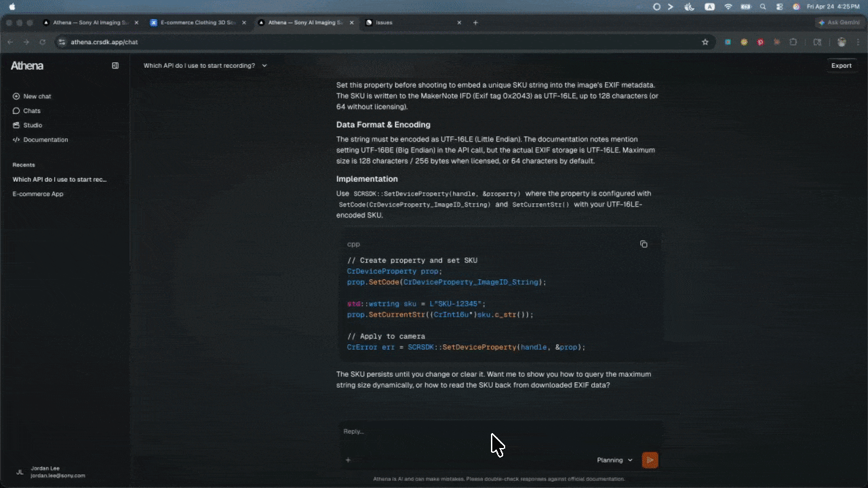Collapse the Athena sidebar panel icon
This screenshot has width=868, height=488.
[x=115, y=66]
